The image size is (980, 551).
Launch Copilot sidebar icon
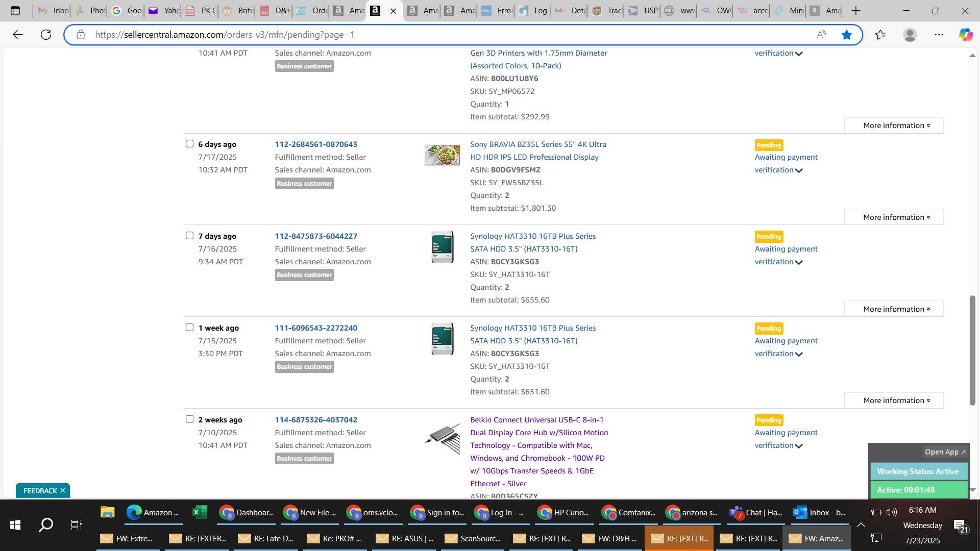(x=965, y=35)
